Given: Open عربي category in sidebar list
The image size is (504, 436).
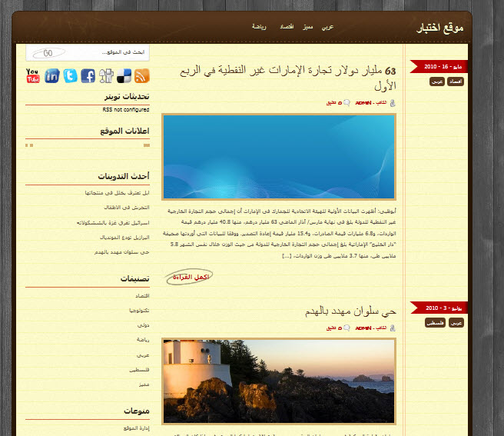Looking at the screenshot, I should [143, 355].
